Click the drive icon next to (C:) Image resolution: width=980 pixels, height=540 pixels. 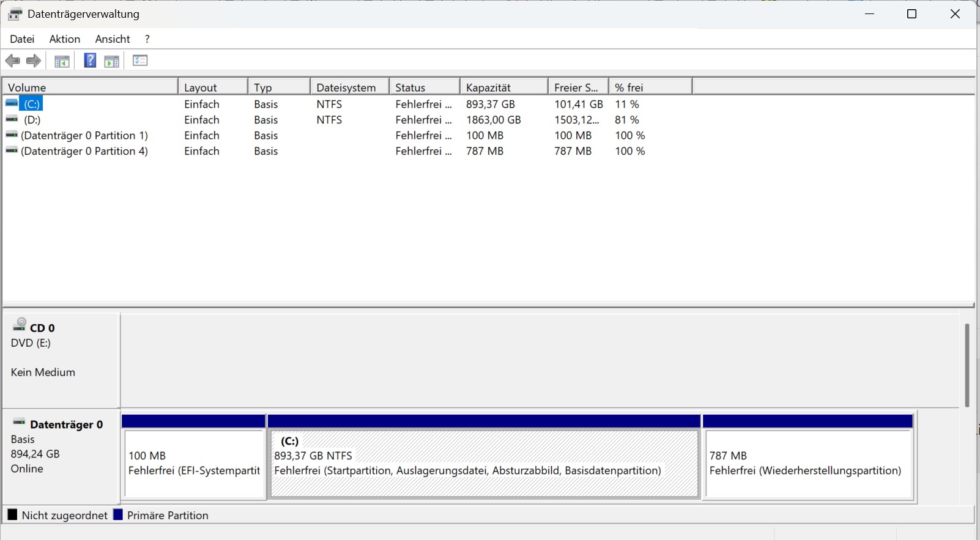tap(12, 103)
